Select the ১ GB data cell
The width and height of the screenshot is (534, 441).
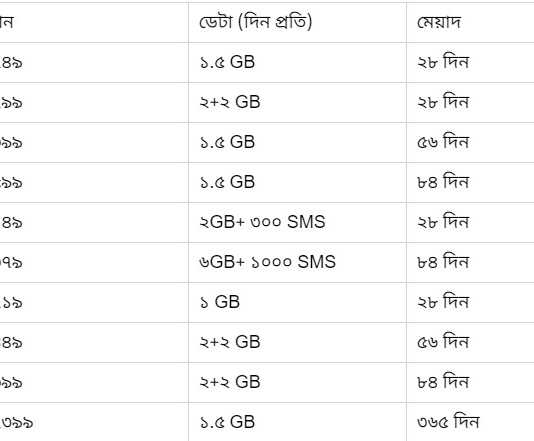tap(220, 302)
